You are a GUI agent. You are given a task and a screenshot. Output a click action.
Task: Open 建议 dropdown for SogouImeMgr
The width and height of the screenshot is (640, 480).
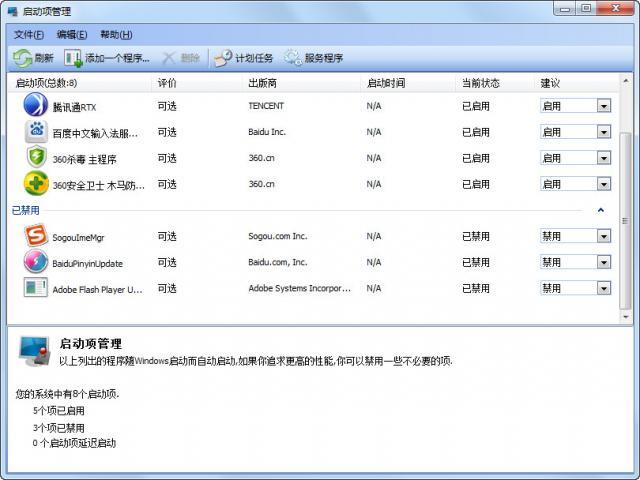tap(604, 236)
